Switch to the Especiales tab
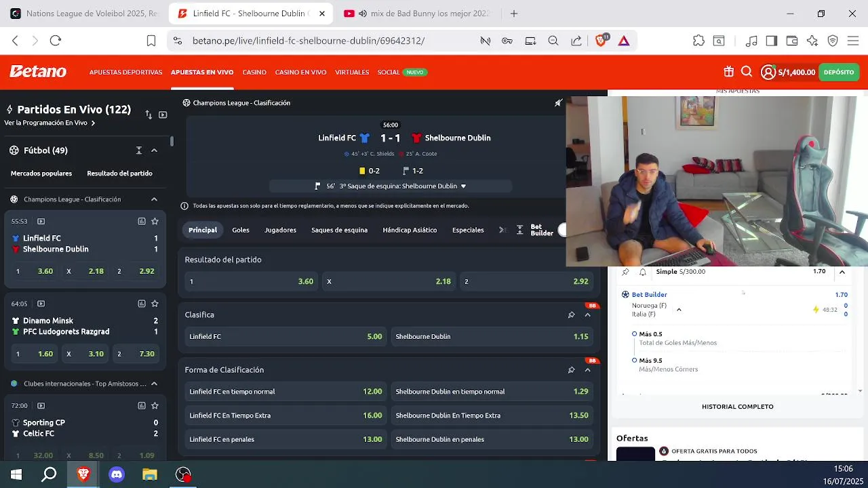 point(468,230)
